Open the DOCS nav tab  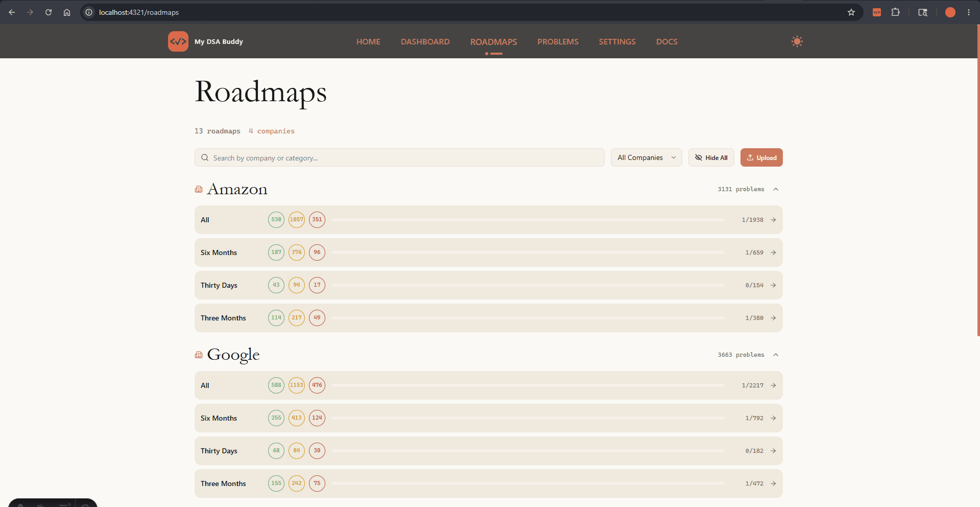click(667, 41)
